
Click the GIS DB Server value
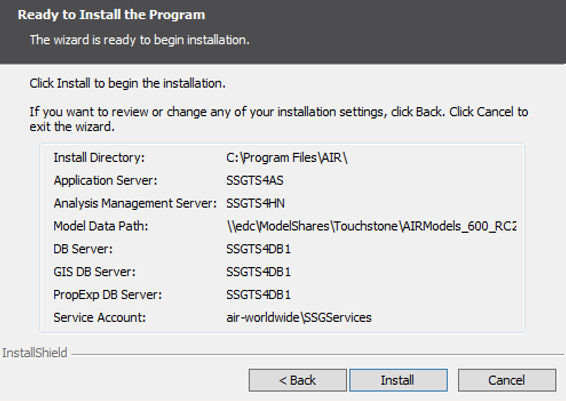tap(258, 272)
